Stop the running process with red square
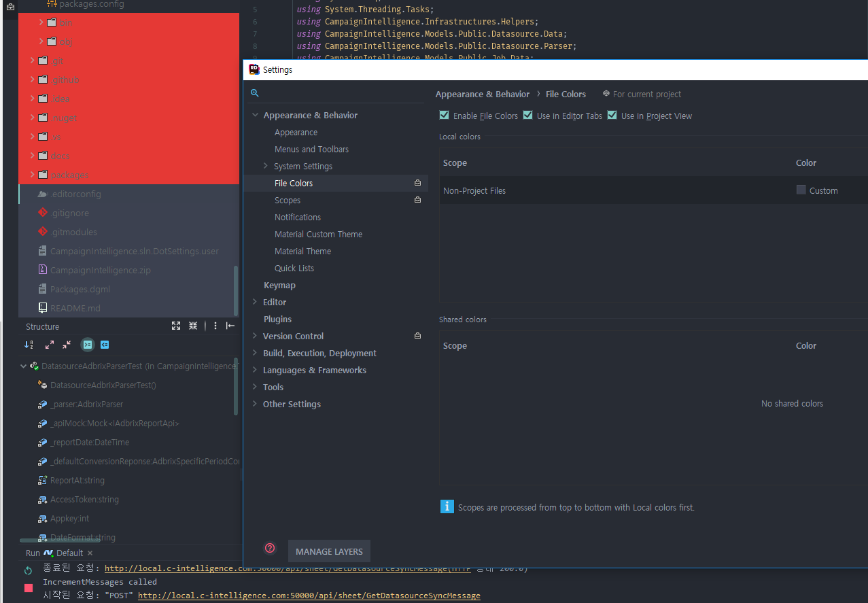 click(28, 588)
